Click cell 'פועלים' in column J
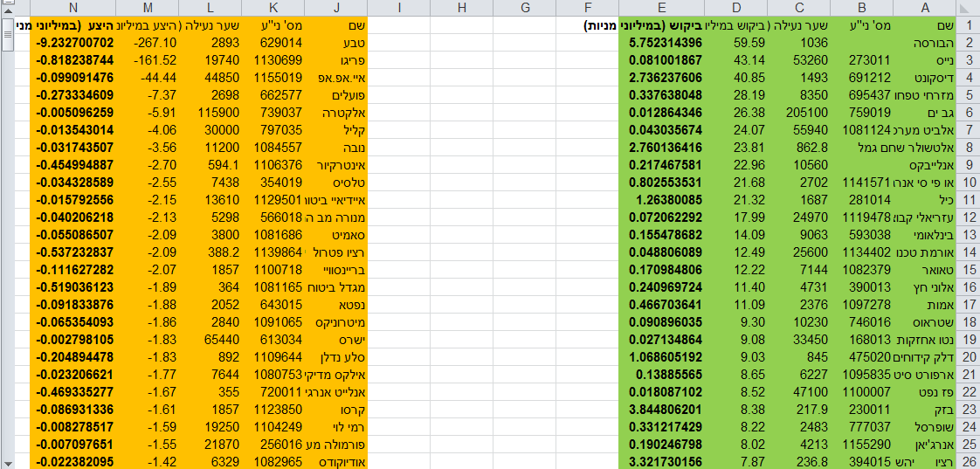 (x=336, y=96)
